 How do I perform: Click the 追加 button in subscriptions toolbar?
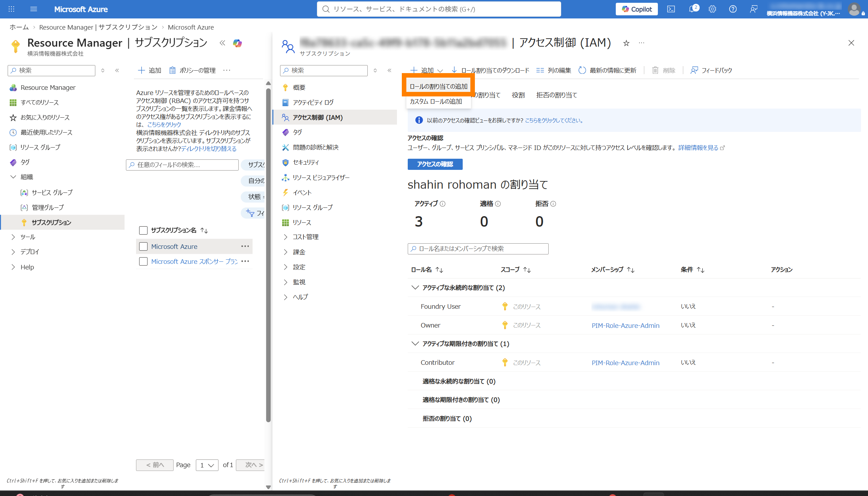(x=150, y=70)
